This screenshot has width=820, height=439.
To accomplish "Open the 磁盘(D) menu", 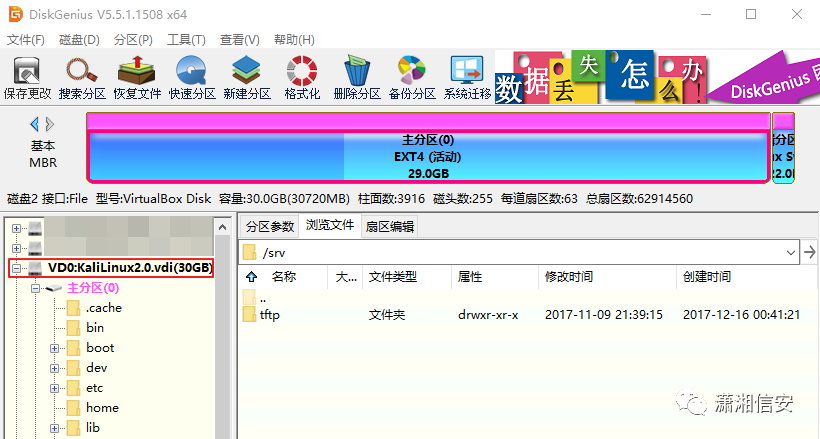I will [x=79, y=40].
